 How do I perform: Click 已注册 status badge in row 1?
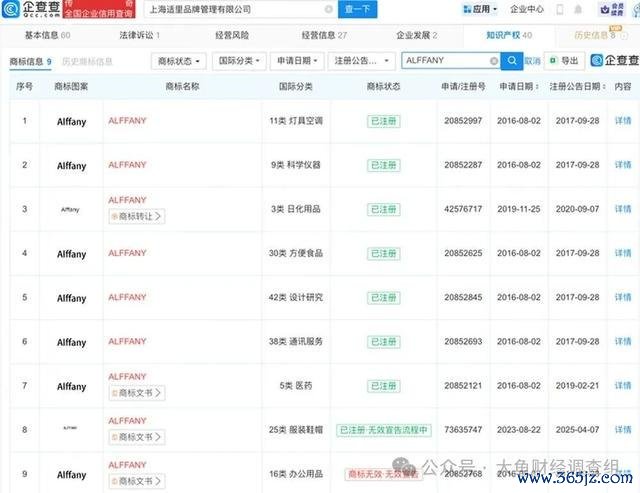384,121
